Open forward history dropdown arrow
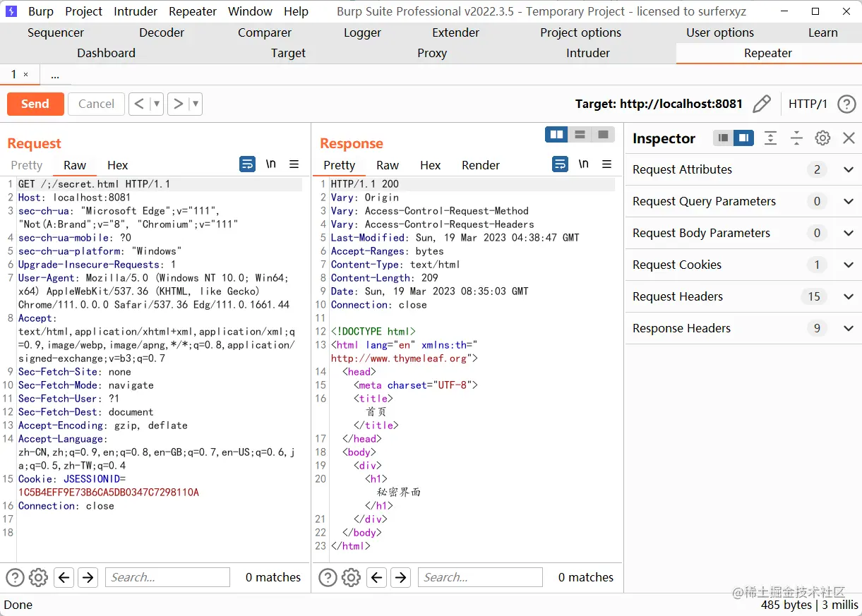Screen dimensions: 862x616 coord(196,104)
